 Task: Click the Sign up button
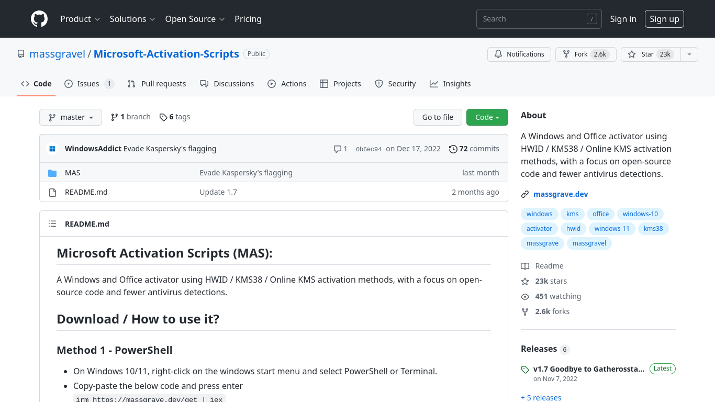tap(664, 19)
